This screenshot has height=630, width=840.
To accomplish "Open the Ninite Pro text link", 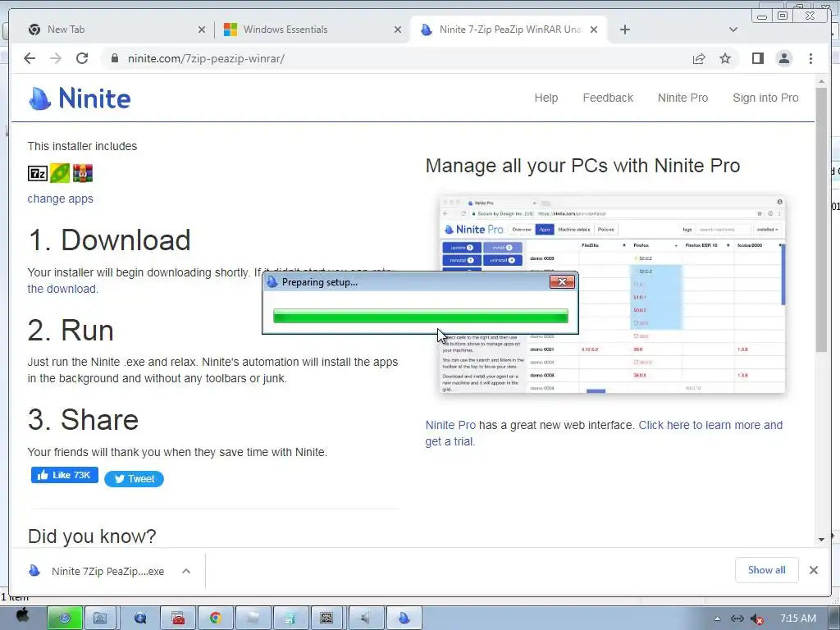I will pyautogui.click(x=450, y=426).
